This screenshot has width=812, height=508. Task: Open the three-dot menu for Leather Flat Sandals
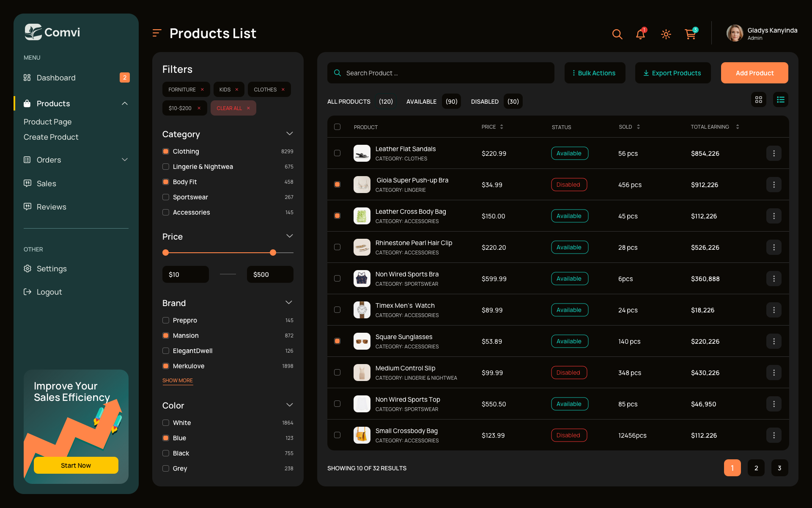click(x=774, y=153)
